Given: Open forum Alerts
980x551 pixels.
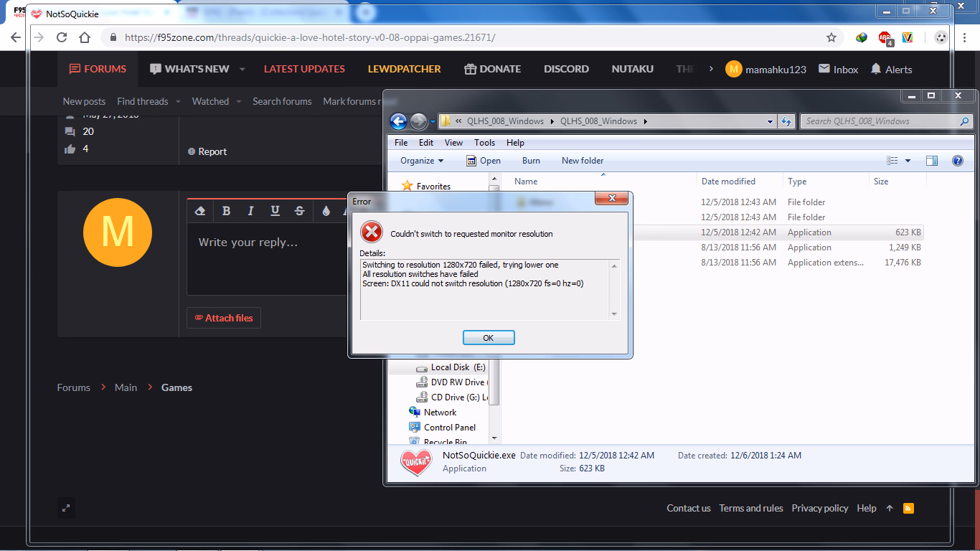Looking at the screenshot, I should click(x=891, y=70).
